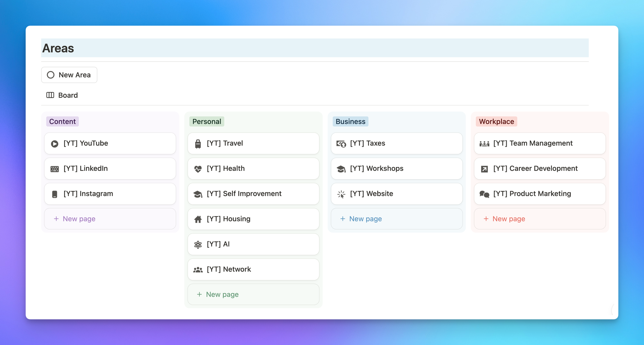Click the meeting icon on Team Management card
Viewport: 644px width, 345px height.
click(x=485, y=144)
